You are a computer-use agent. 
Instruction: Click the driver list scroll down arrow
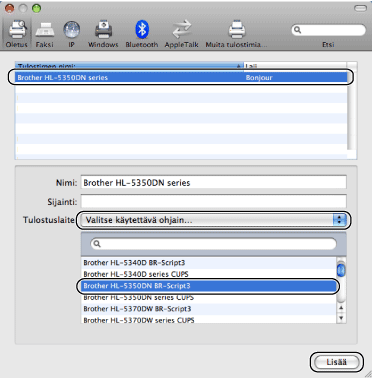(341, 318)
